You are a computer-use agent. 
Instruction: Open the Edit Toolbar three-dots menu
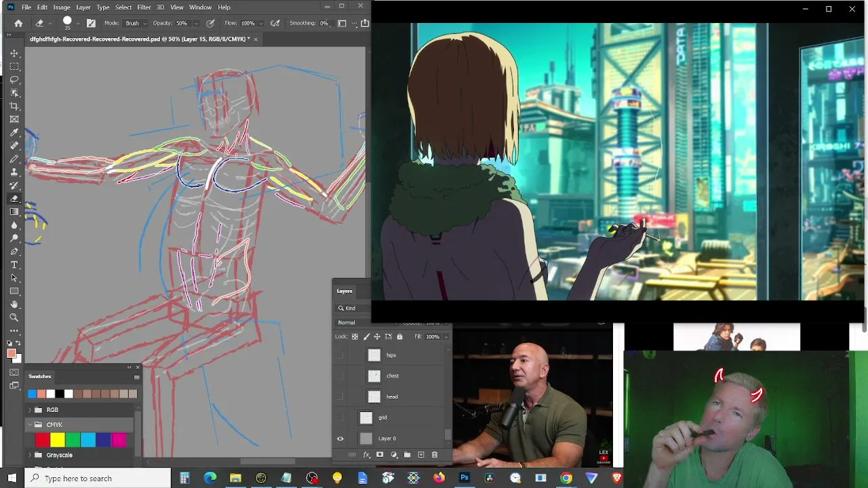pyautogui.click(x=14, y=331)
